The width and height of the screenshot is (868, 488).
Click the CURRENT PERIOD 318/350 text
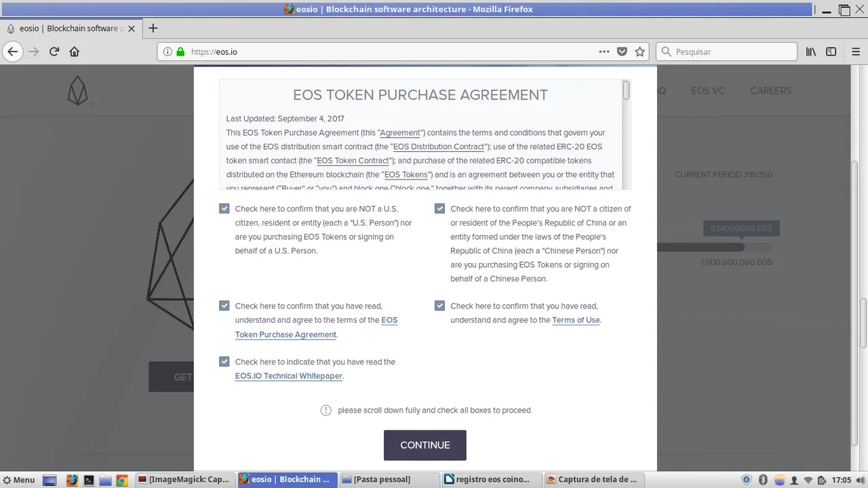coord(724,174)
